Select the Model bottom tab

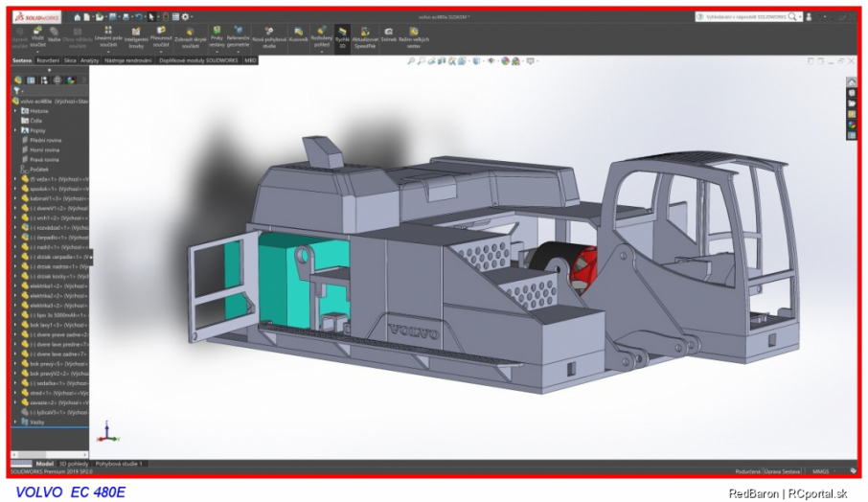tap(44, 464)
